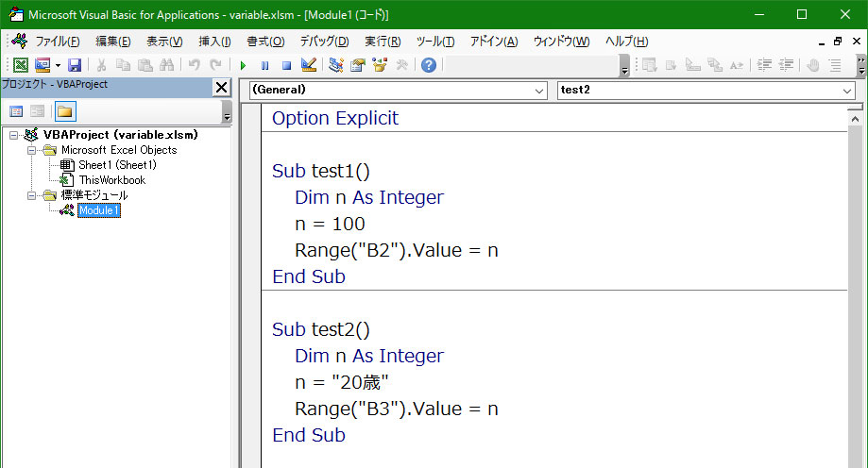Close the Project - VBAProject panel
868x468 pixels.
point(221,87)
